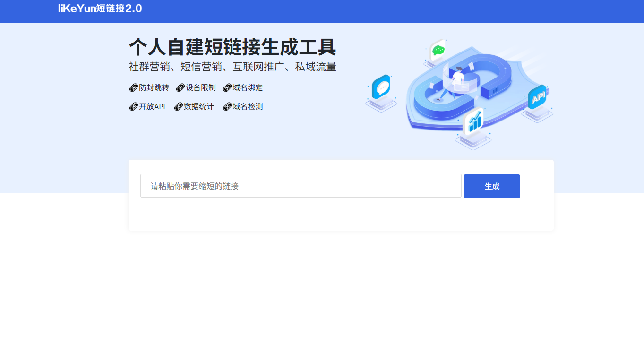Click the chain icon beside 域名绑定
This screenshot has width=644, height=364.
227,88
